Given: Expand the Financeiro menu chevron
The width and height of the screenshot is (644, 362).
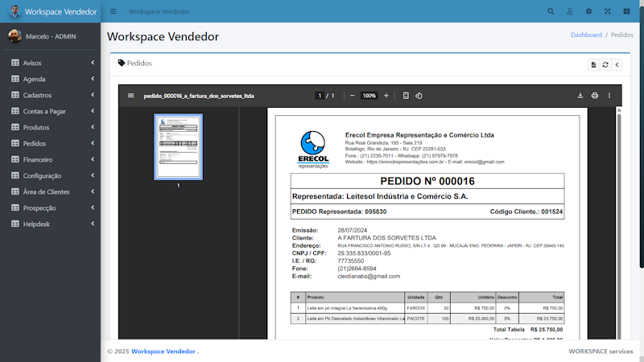Looking at the screenshot, I should [93, 159].
